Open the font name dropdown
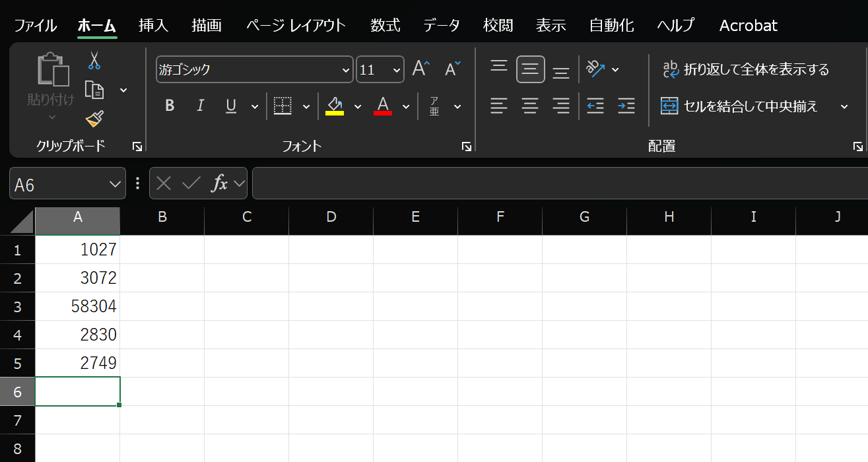Image resolution: width=868 pixels, height=462 pixels. (345, 69)
